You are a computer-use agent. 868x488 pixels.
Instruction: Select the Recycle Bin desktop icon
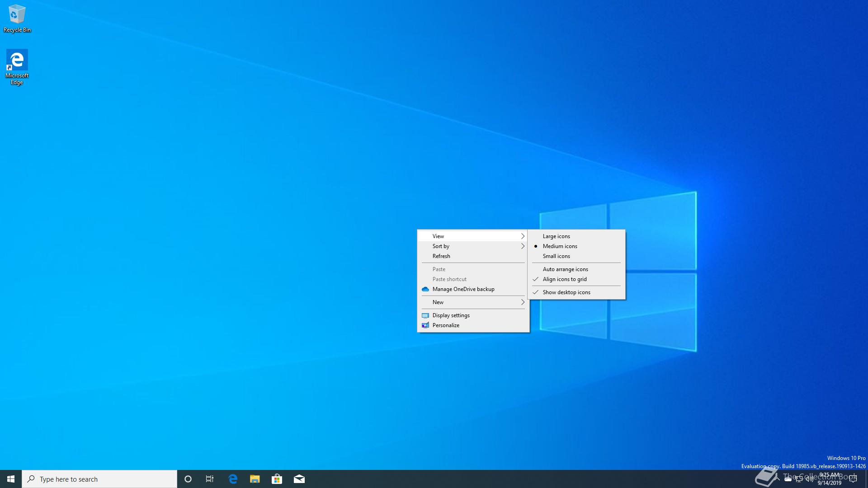pos(17,19)
